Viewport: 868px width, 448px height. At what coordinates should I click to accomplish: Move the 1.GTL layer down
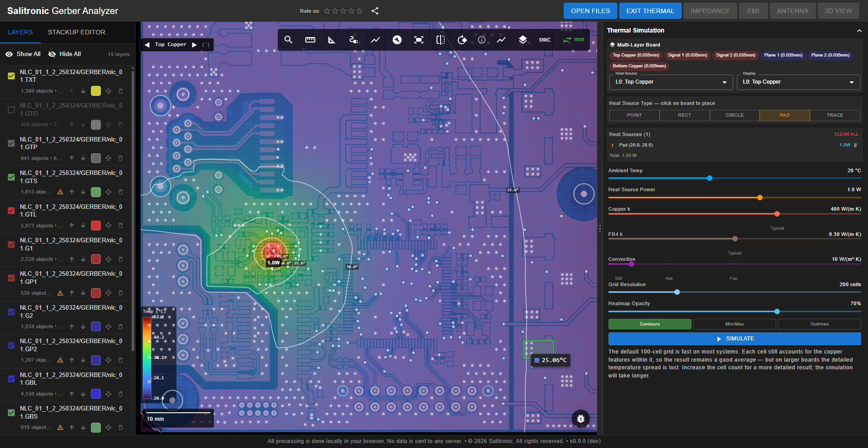click(x=83, y=225)
